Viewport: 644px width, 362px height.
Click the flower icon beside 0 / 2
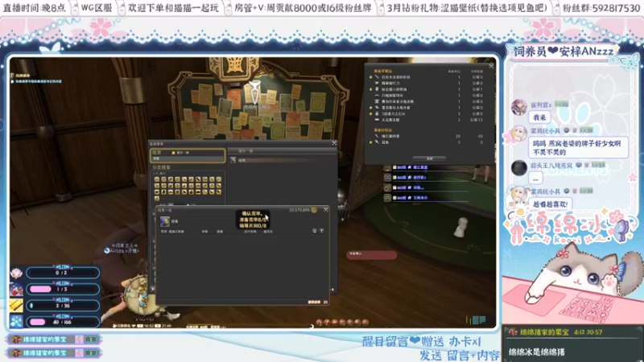click(x=16, y=273)
